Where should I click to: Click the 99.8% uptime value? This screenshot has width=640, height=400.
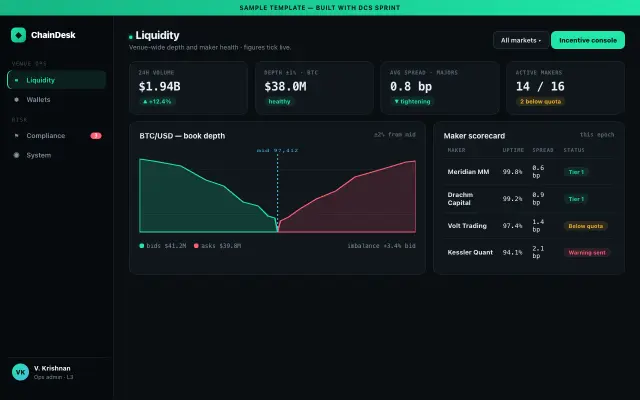pos(512,172)
